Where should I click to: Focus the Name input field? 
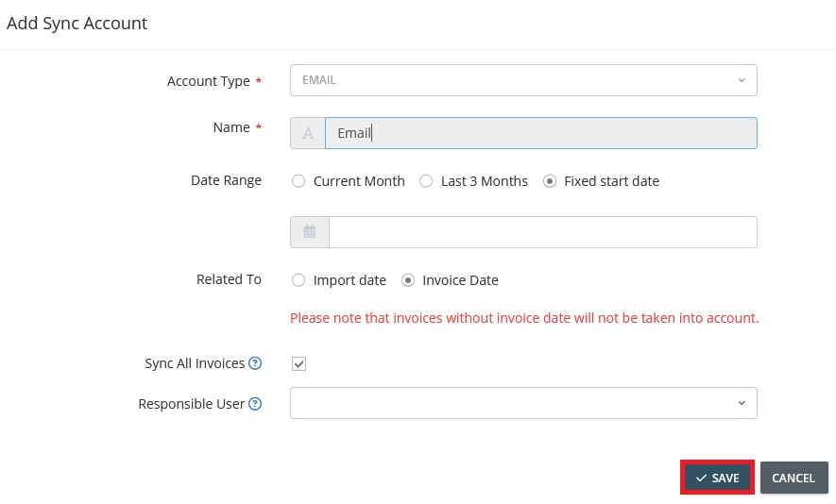click(540, 133)
